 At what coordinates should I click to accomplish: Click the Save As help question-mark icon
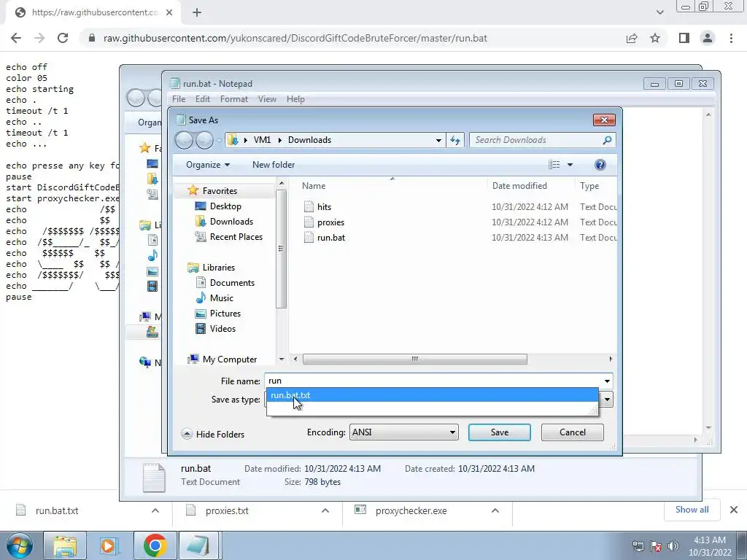(x=600, y=165)
